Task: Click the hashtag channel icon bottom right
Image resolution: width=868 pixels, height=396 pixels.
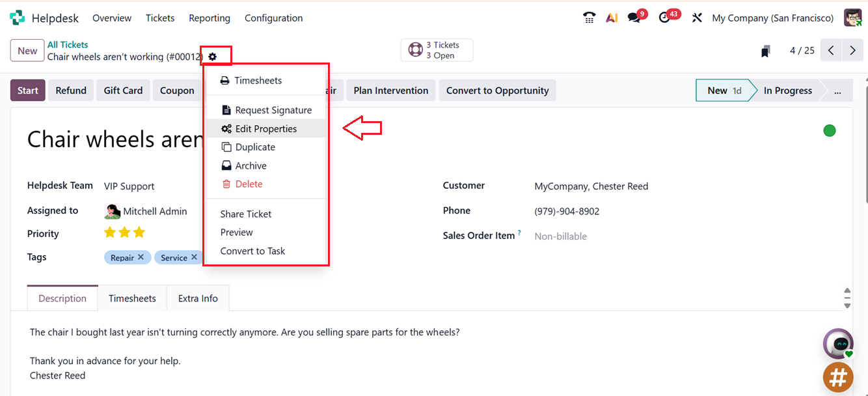Action: point(838,377)
